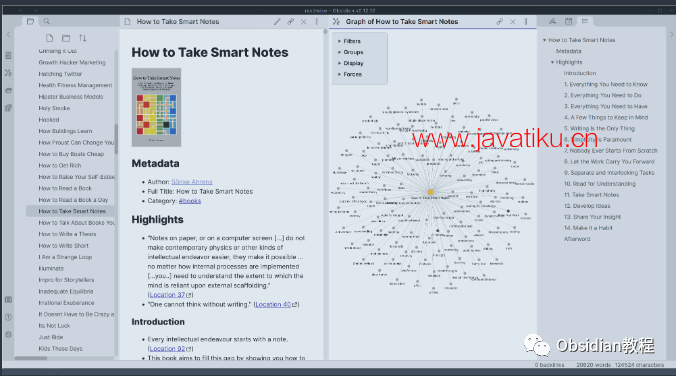This screenshot has height=376, width=676.
Task: Collapse Highlights in outline panel
Action: (x=552, y=63)
